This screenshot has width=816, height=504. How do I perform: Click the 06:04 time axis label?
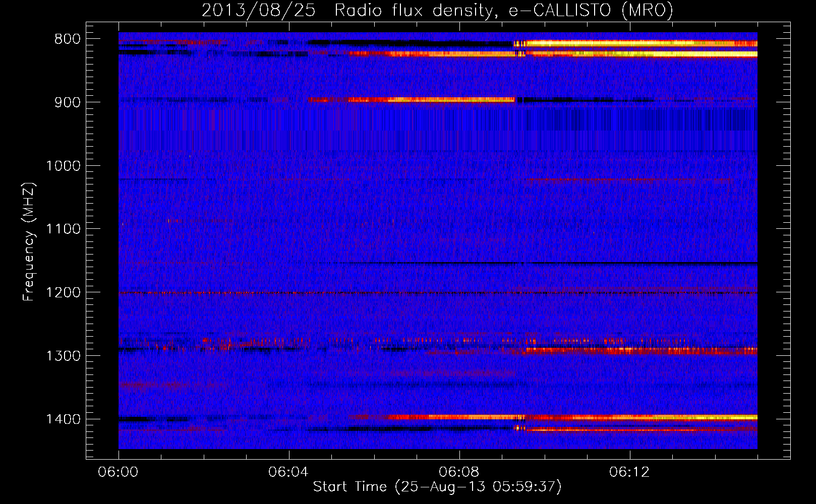(x=289, y=472)
